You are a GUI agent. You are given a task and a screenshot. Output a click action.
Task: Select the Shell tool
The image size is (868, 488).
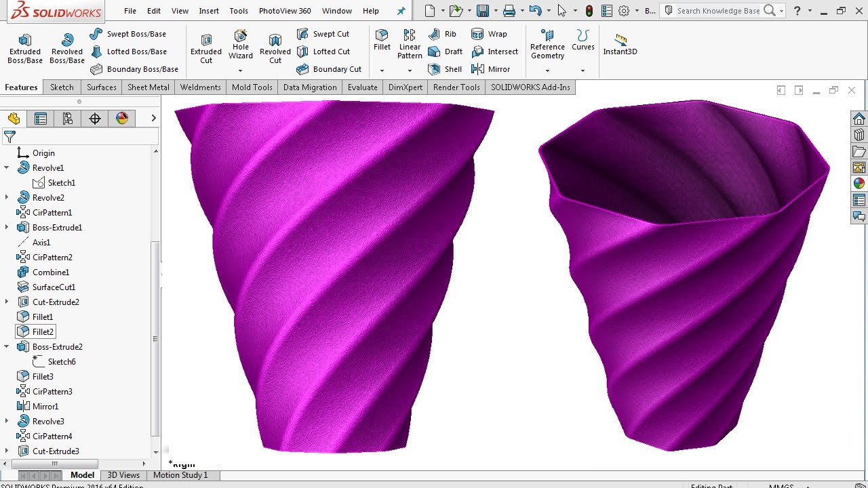(x=445, y=69)
